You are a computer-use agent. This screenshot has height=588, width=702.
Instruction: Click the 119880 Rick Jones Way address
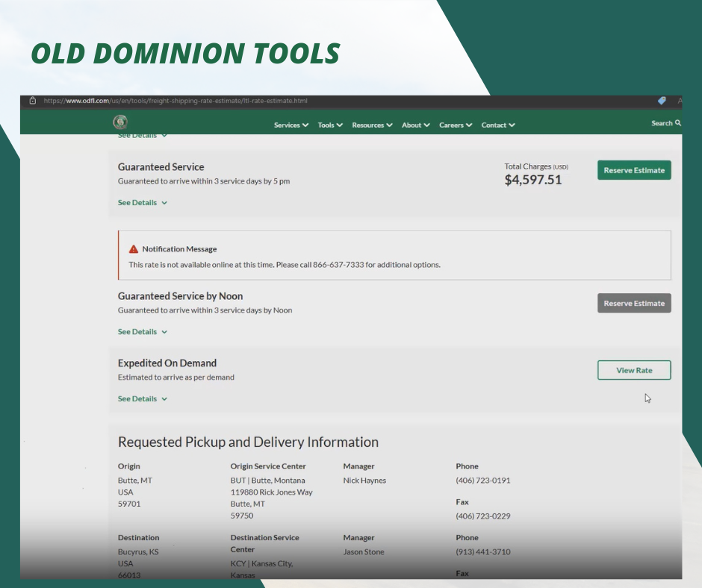point(271,492)
